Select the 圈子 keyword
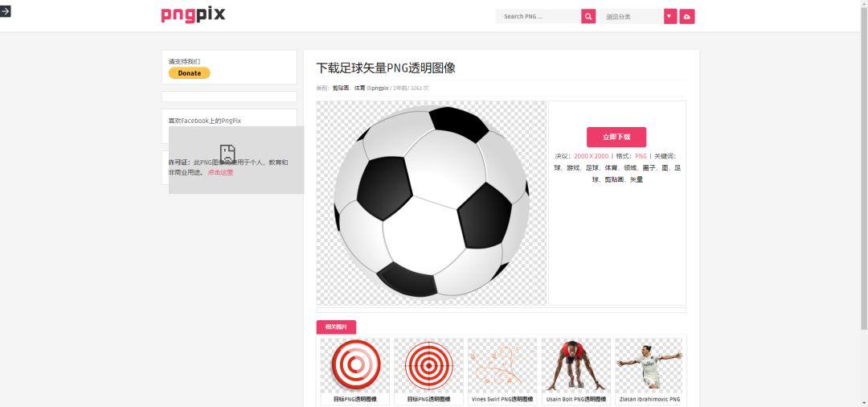 click(649, 168)
